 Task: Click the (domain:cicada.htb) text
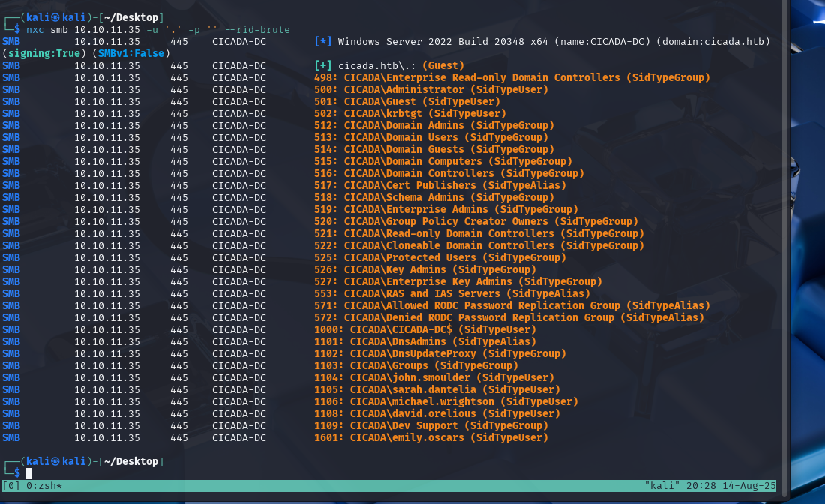click(x=713, y=41)
